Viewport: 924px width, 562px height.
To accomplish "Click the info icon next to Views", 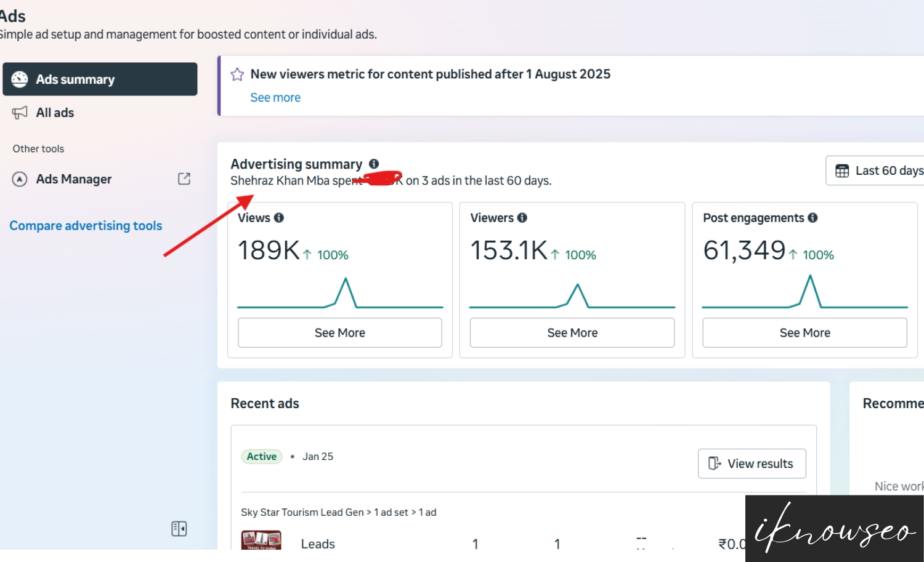I will pos(278,217).
